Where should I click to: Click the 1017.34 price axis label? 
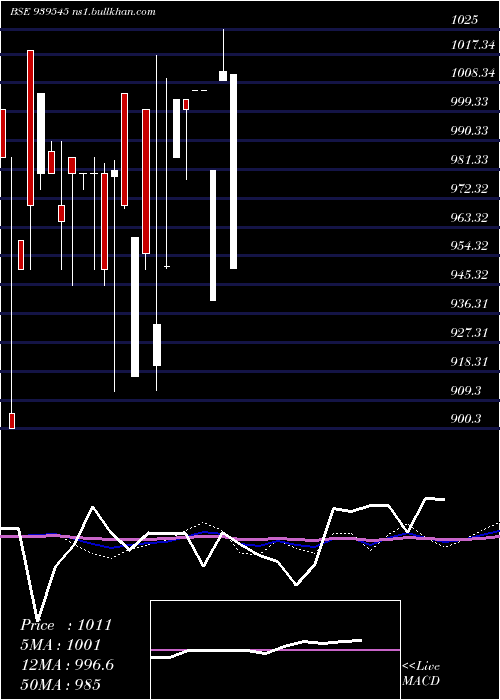pyautogui.click(x=473, y=45)
